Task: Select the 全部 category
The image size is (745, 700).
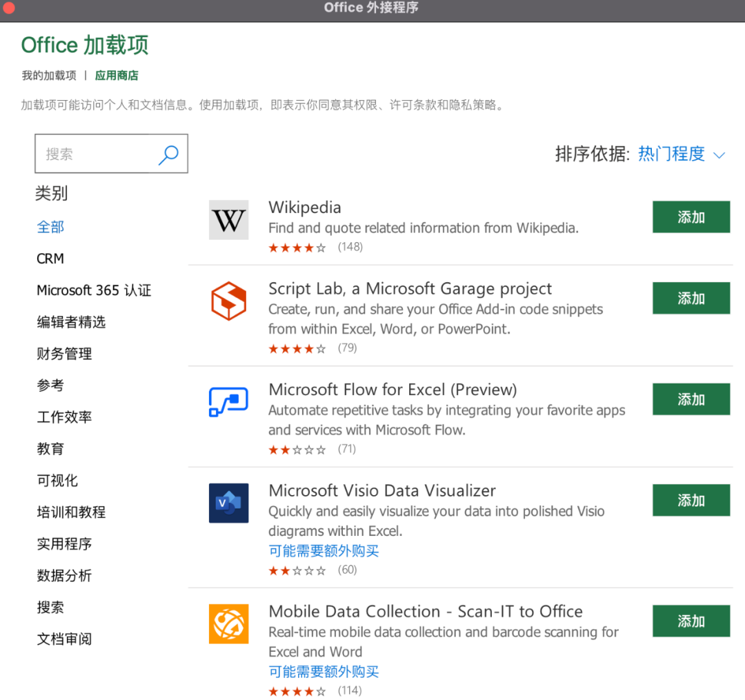Action: (50, 227)
